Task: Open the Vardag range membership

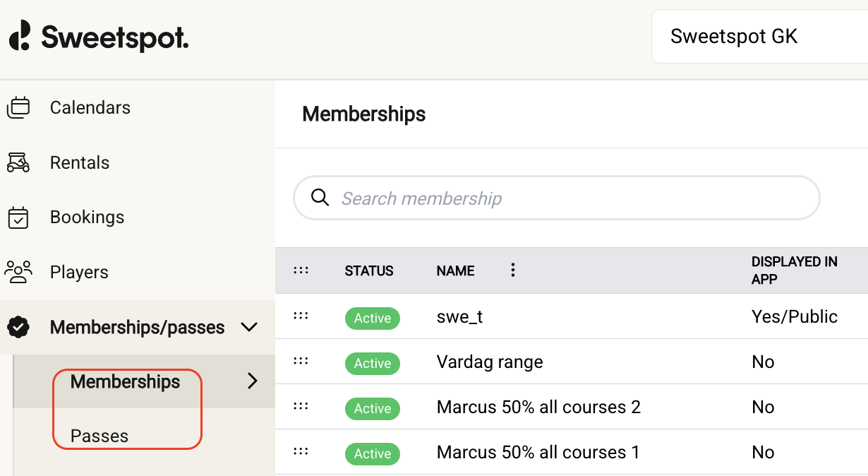Action: coord(490,362)
